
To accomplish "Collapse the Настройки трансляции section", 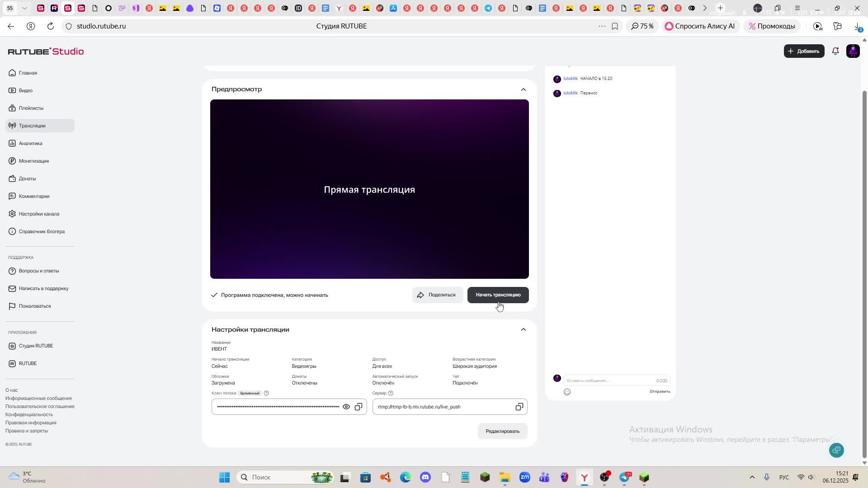I will (x=523, y=329).
